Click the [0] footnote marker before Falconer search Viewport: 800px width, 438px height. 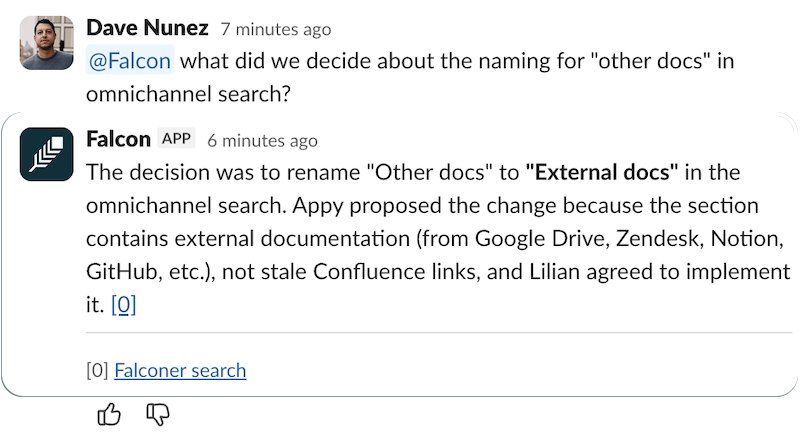(x=97, y=371)
